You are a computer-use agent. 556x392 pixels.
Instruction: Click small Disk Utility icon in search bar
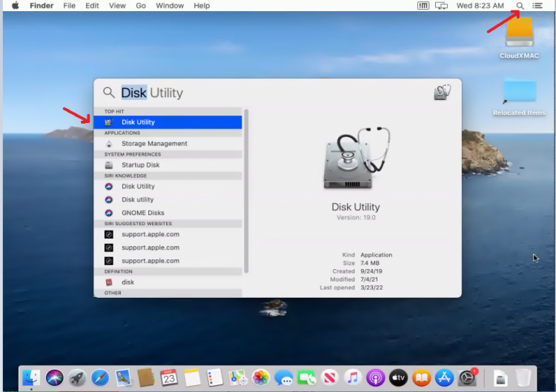click(x=442, y=92)
